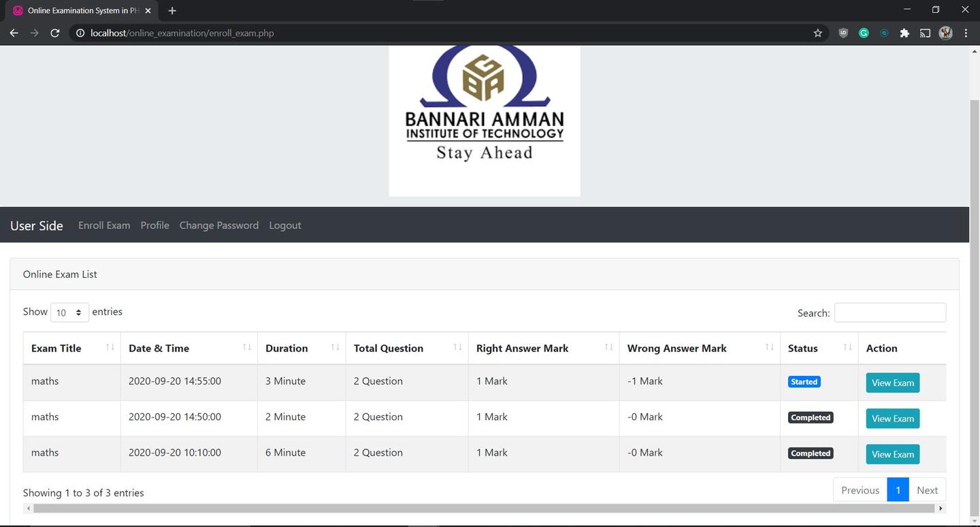Select the Online Examination System tab
The width and height of the screenshot is (980, 527).
(x=82, y=11)
